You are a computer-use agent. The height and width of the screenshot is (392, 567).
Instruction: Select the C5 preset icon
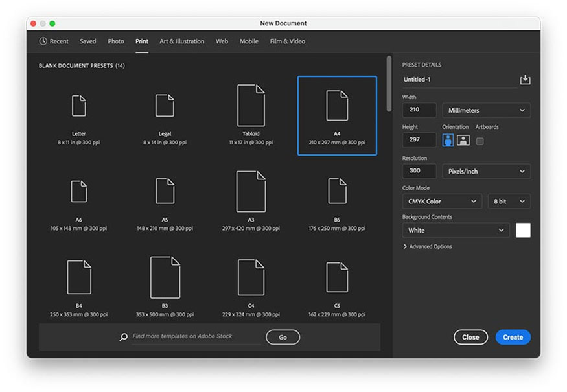point(337,277)
